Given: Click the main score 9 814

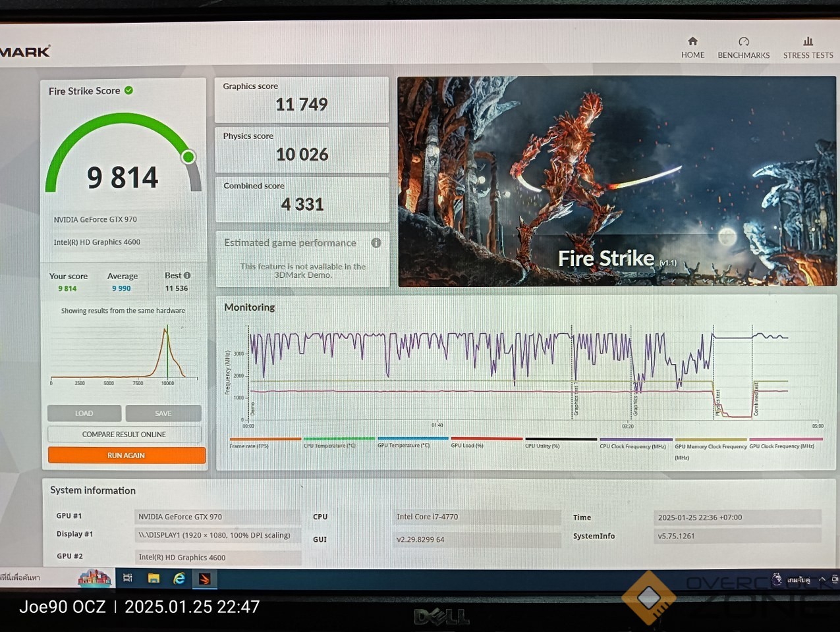Looking at the screenshot, I should click(123, 177).
